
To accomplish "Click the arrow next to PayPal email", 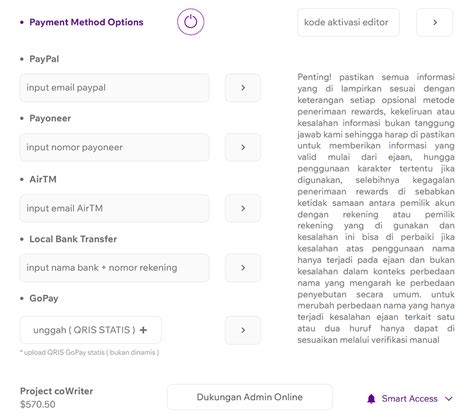I will click(x=243, y=88).
